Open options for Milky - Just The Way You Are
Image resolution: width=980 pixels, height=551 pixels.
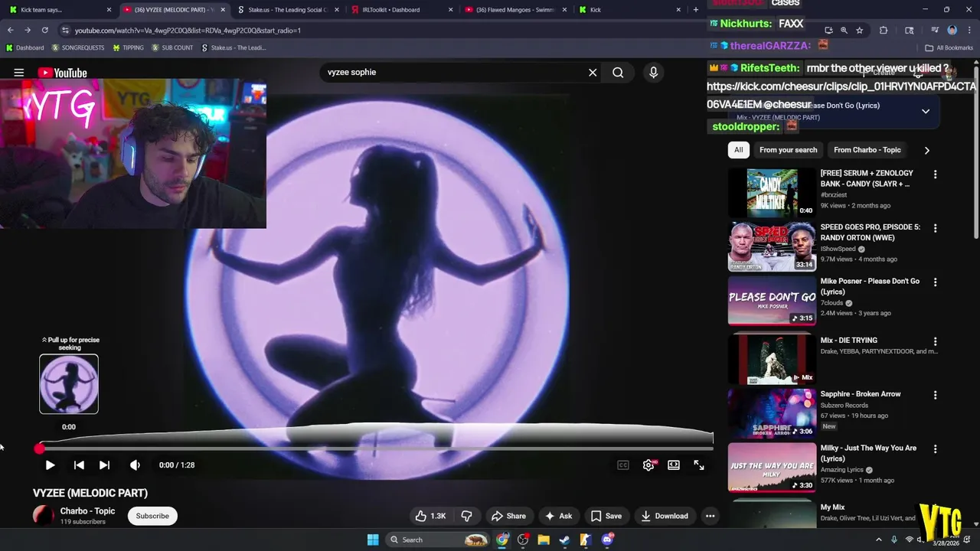click(935, 448)
